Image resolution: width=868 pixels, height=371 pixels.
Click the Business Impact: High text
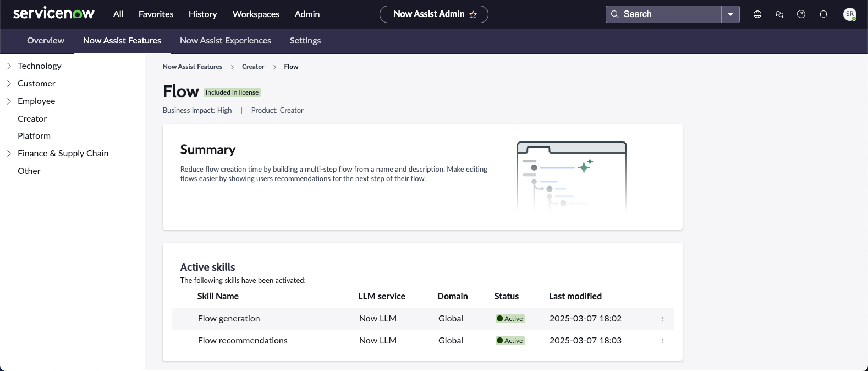[197, 111]
